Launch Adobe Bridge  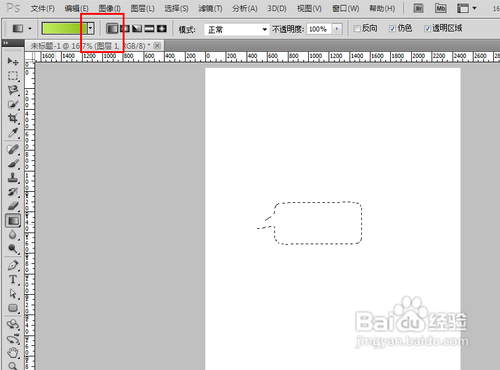click(x=418, y=8)
